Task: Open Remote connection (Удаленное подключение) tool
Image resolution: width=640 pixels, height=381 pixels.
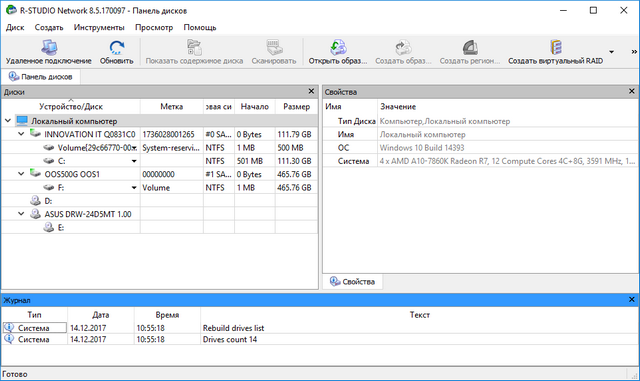Action: tap(49, 48)
